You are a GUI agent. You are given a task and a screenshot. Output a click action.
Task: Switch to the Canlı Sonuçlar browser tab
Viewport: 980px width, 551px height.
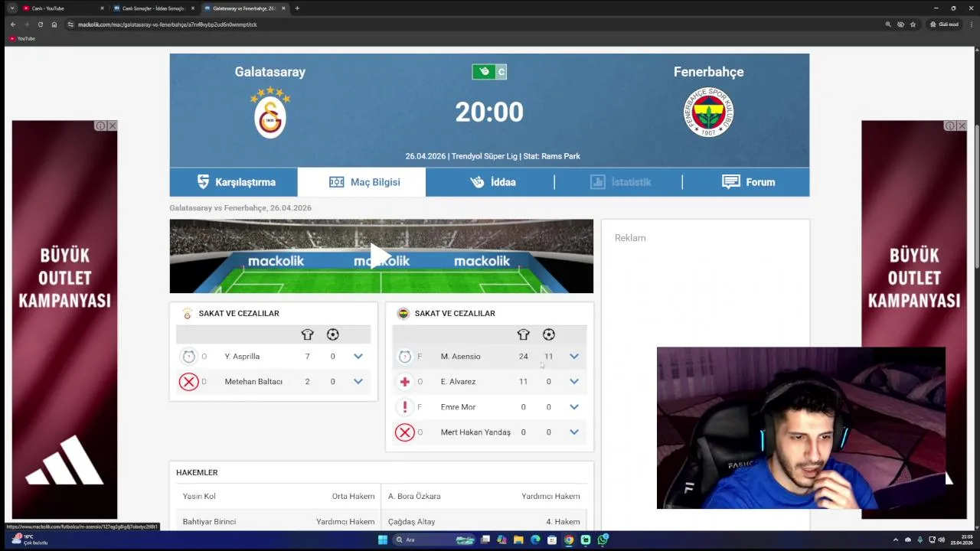pyautogui.click(x=153, y=8)
